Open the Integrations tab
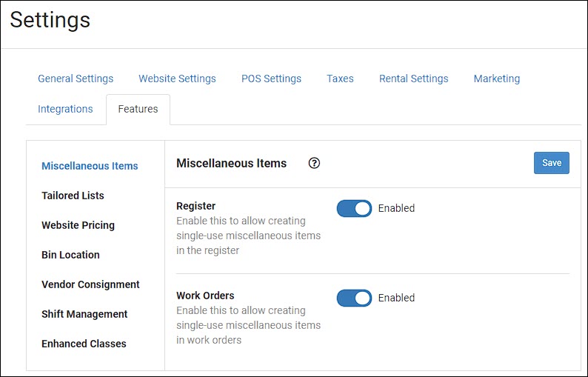This screenshot has width=588, height=377. 65,109
